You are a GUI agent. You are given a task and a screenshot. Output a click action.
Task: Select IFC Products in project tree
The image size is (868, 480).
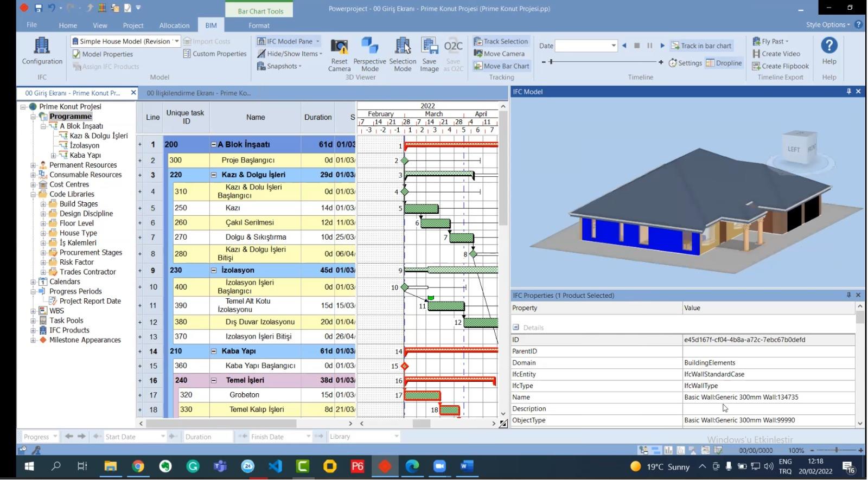point(69,330)
